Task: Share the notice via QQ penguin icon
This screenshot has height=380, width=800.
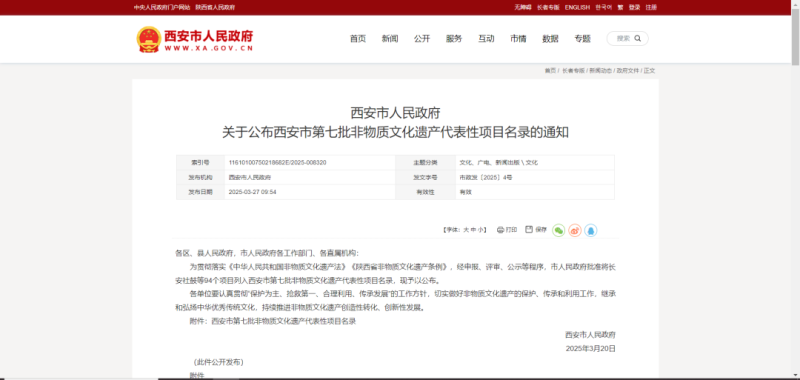Action: coord(591,231)
